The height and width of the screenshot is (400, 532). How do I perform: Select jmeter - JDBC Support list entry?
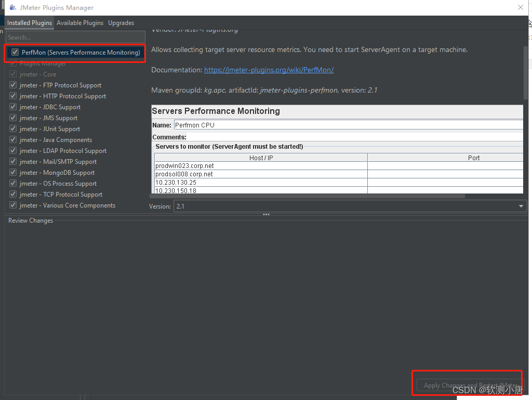50,107
